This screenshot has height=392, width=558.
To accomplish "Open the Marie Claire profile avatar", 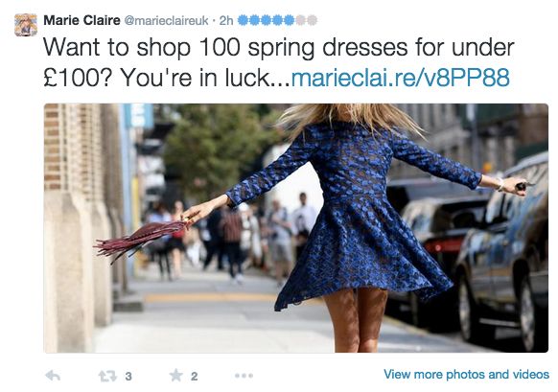I will click(26, 25).
